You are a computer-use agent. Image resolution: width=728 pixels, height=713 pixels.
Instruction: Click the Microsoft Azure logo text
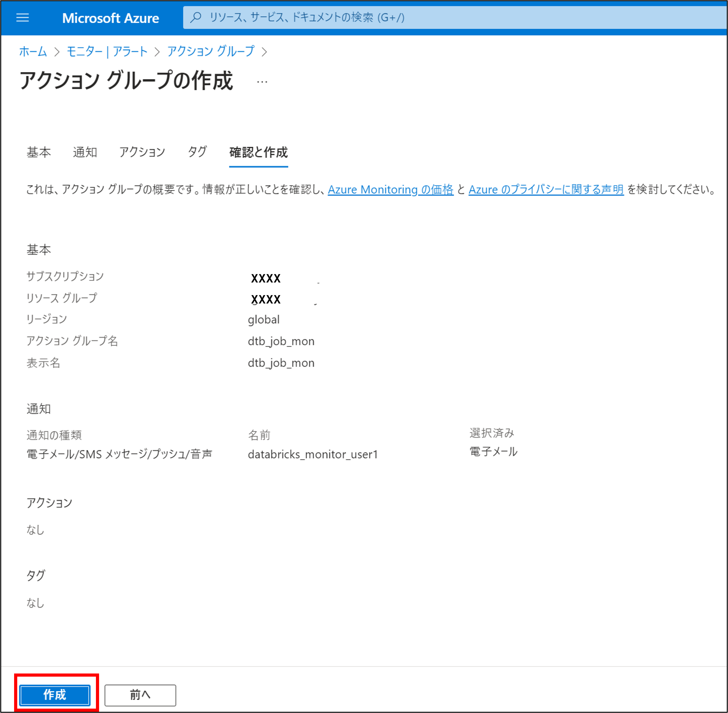coord(110,18)
